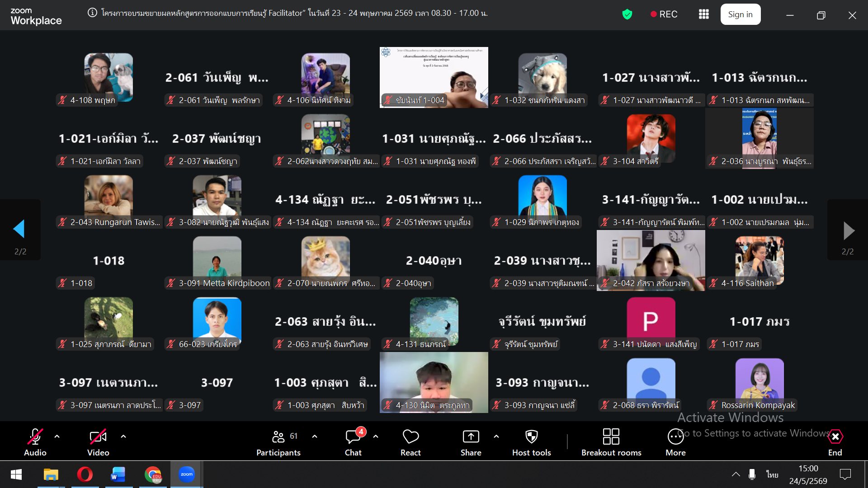Open the Windows Start menu
868x488 pixels.
click(x=16, y=474)
